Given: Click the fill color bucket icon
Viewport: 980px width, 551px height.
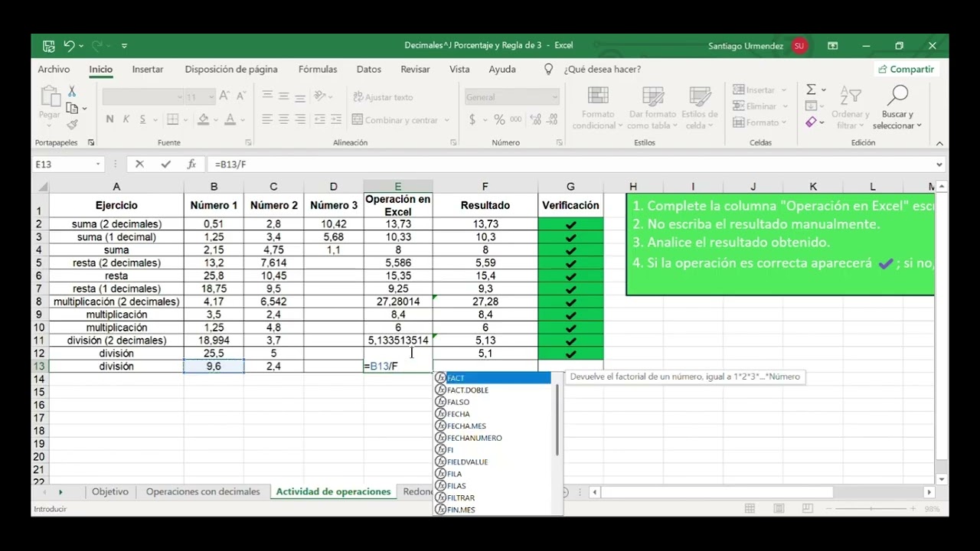Looking at the screenshot, I should tap(203, 119).
